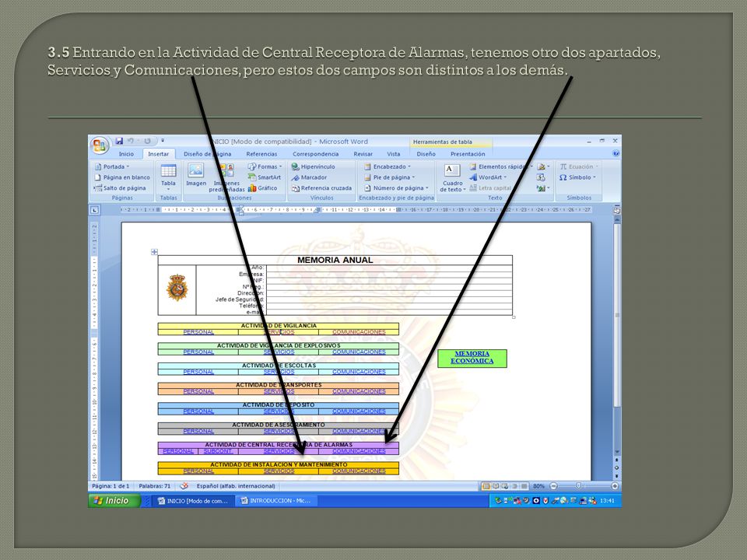Expand the Encabezado header dropdown
This screenshot has height=560, width=747.
click(x=388, y=166)
